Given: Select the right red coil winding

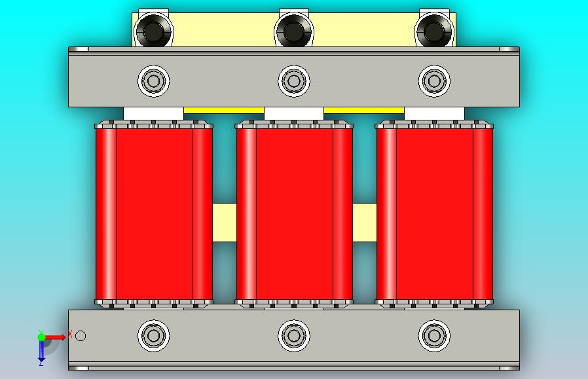Looking at the screenshot, I should [435, 214].
